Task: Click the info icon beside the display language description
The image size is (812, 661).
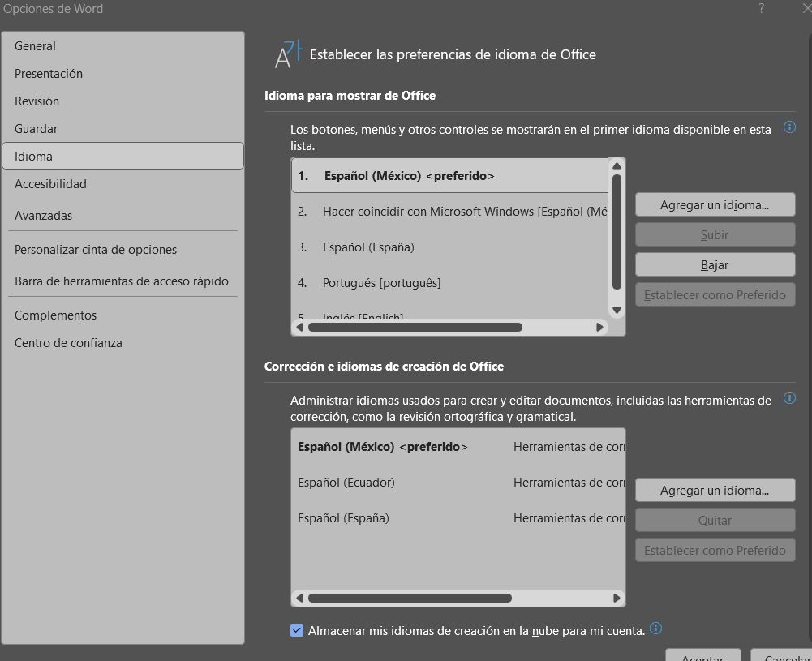Action: coord(789,127)
